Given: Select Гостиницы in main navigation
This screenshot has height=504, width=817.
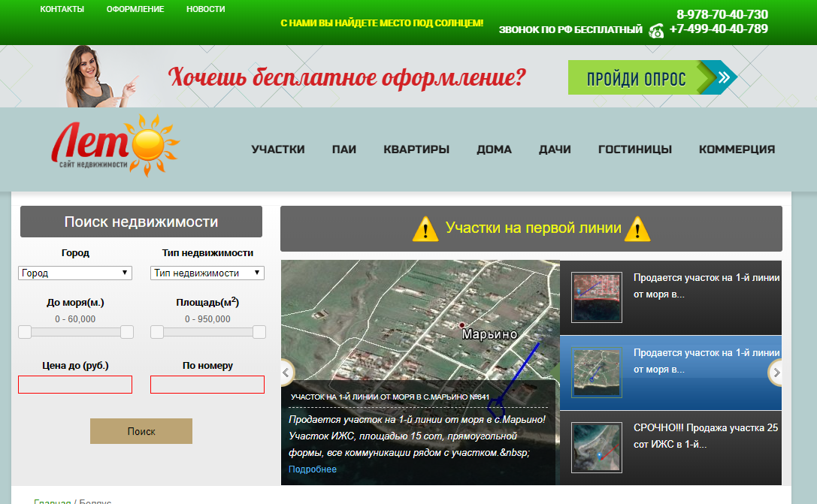Looking at the screenshot, I should 635,149.
